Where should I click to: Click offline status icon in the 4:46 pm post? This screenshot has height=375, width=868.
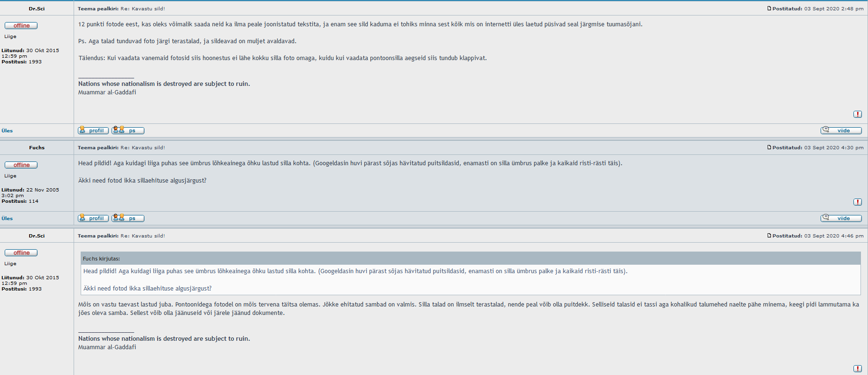coord(21,253)
